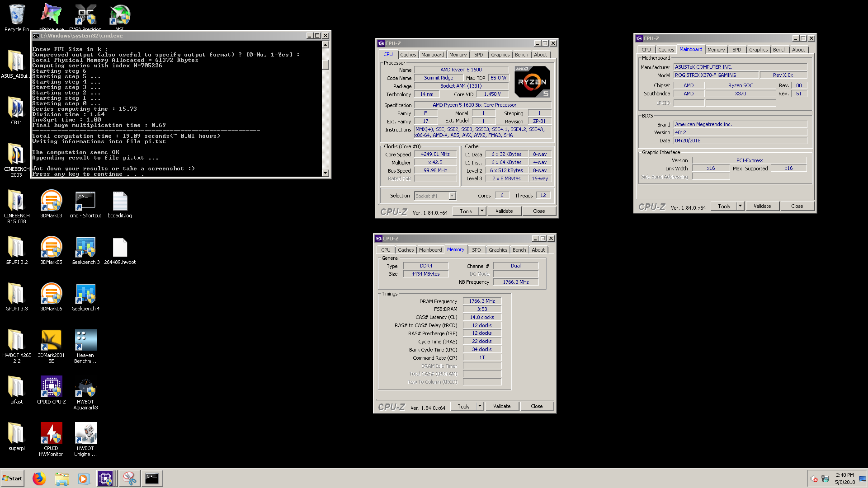The width and height of the screenshot is (868, 488).
Task: Open the CINEBENCH R15.038 folder icon
Action: click(x=16, y=206)
